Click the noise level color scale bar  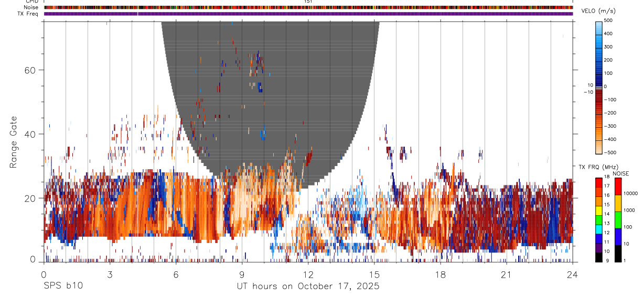(617, 220)
